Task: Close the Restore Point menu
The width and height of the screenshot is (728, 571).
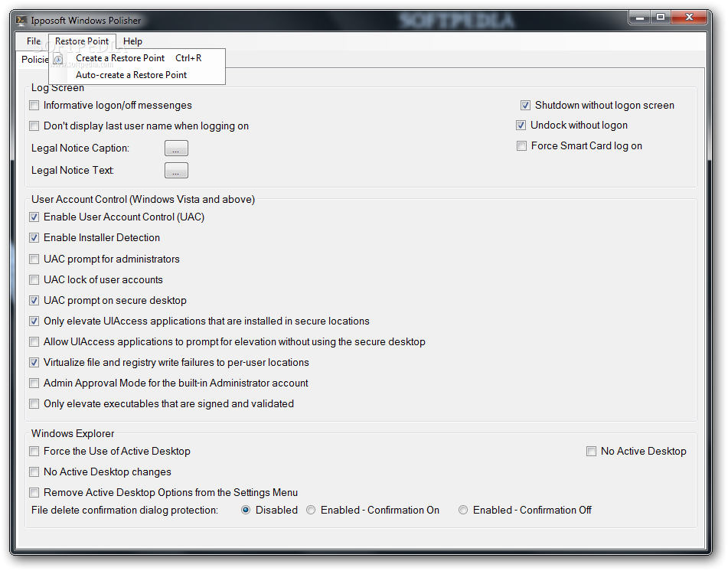Action: (82, 41)
